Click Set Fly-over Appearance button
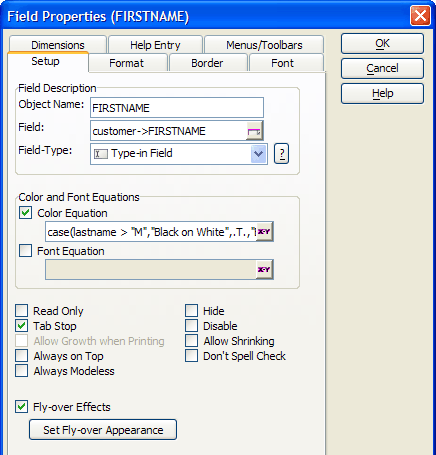Image resolution: width=436 pixels, height=455 pixels. [103, 430]
